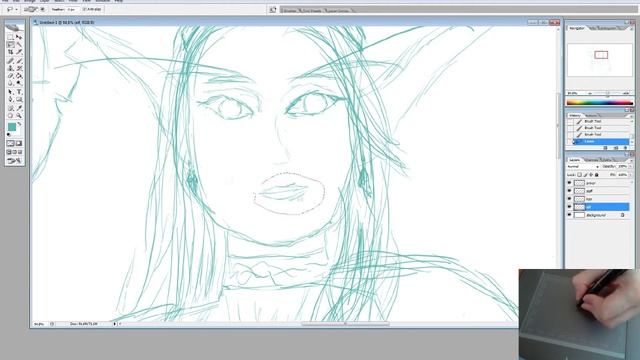640x360 pixels.
Task: Open Adobe Bridge from options bar
Action: 273,10
